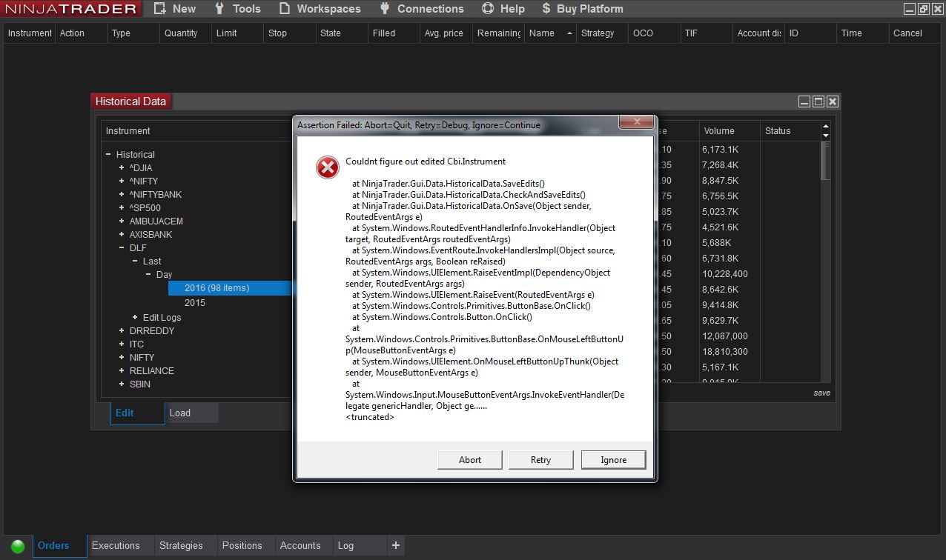The width and height of the screenshot is (946, 560).
Task: Expand the ^NIFTY tree node
Action: coord(122,181)
